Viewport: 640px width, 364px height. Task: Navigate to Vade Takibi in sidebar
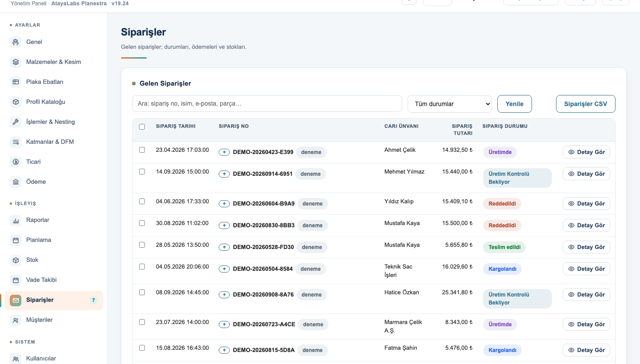(x=54, y=280)
